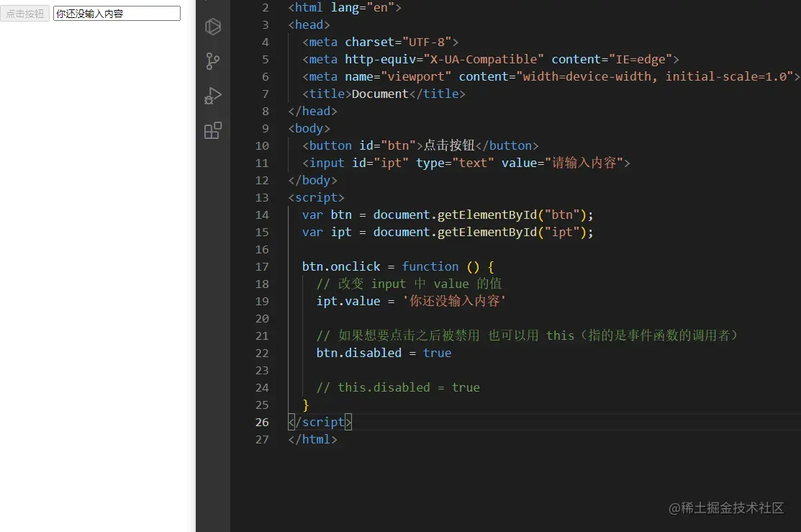This screenshot has height=532, width=801.
Task: Click the btn.disabled = true line
Action: click(x=384, y=353)
